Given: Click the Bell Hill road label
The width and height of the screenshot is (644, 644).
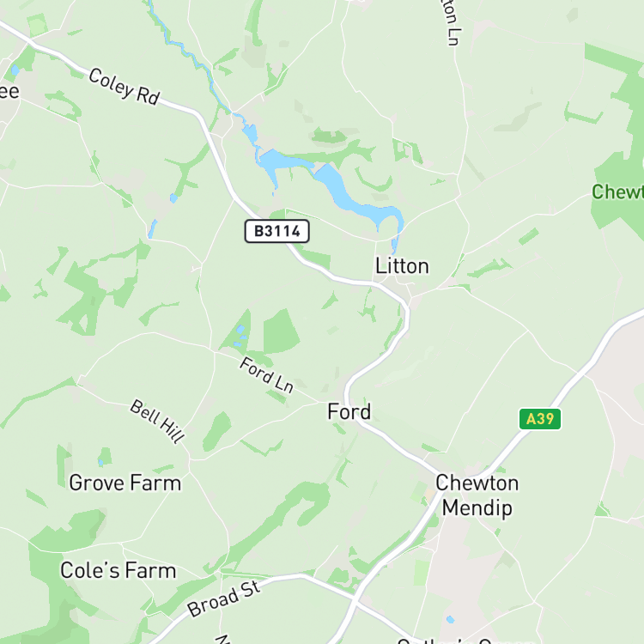Looking at the screenshot, I should tap(157, 422).
